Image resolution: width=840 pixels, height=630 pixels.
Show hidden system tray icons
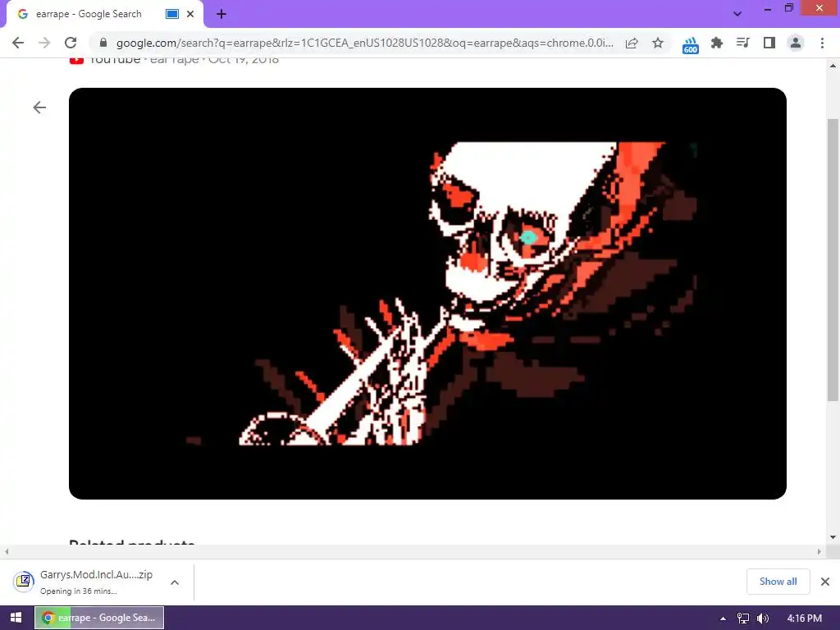723,619
